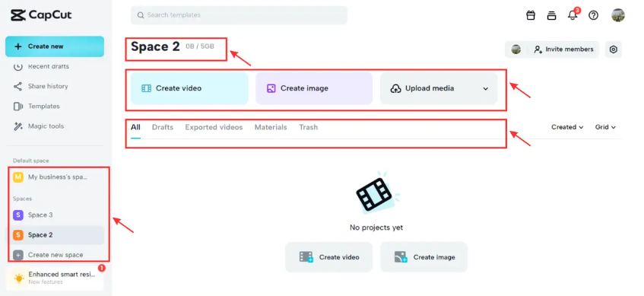Click the film icon on the bottom Create video button
644x296 pixels.
306,257
